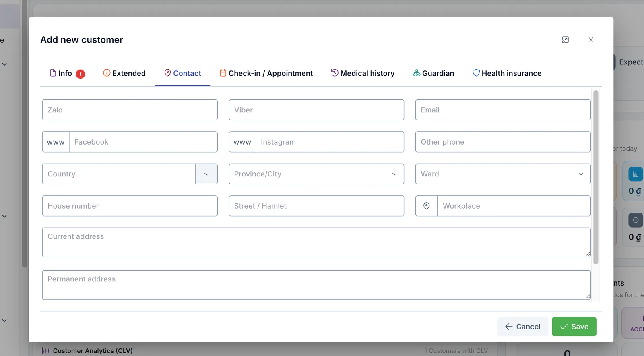This screenshot has height=356, width=644.
Task: Click the document icon on Info tab
Action: point(53,73)
